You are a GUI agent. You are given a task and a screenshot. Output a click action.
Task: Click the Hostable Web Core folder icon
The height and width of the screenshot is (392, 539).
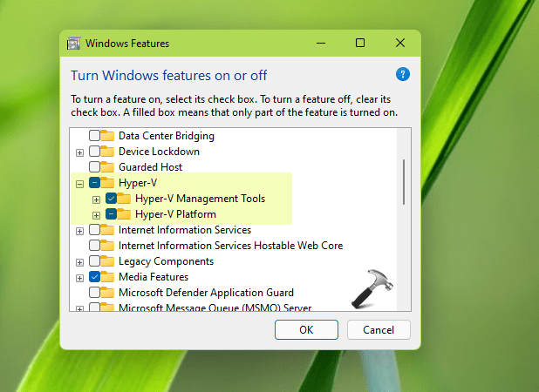[x=107, y=246]
